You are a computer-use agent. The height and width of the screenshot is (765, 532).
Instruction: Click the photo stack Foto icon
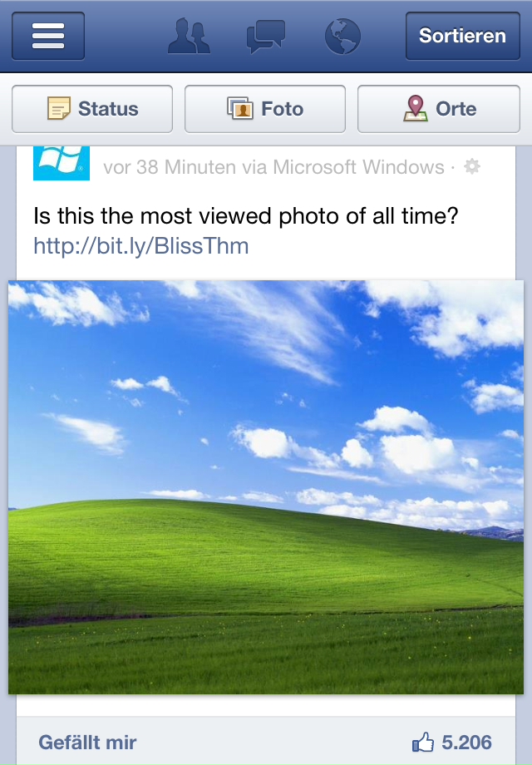tap(240, 108)
